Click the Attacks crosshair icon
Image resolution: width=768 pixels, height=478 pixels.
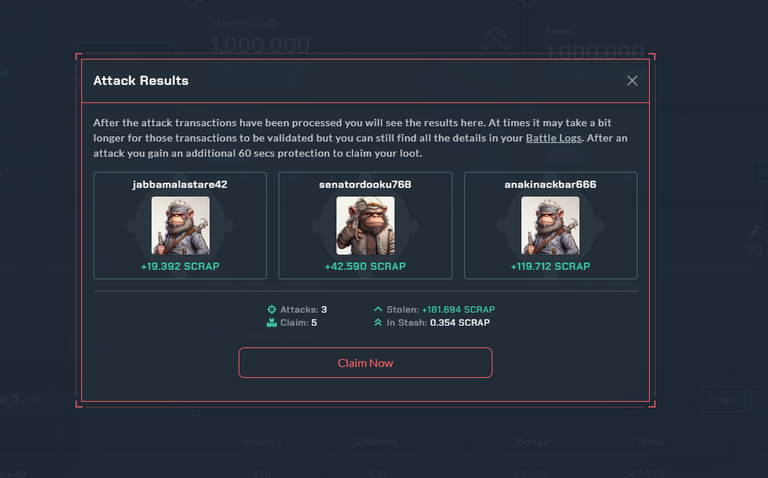271,310
